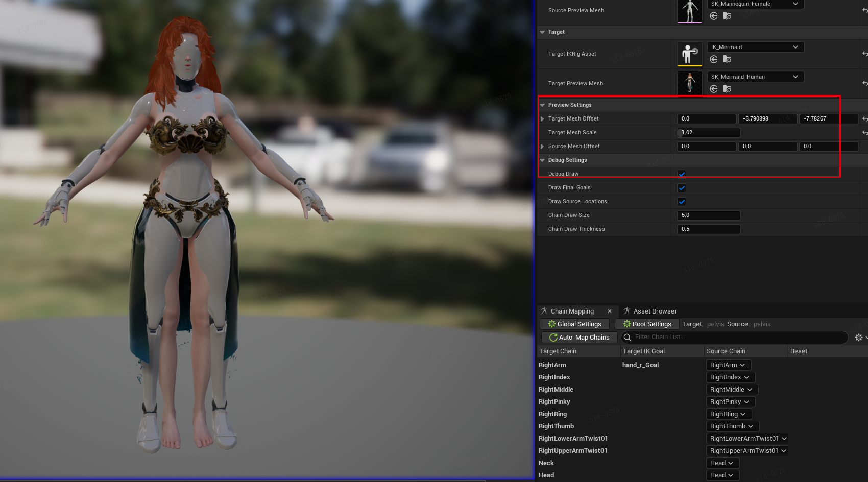Reset Target Mesh Scale to default
Viewport: 868px width, 482px height.
click(x=864, y=132)
